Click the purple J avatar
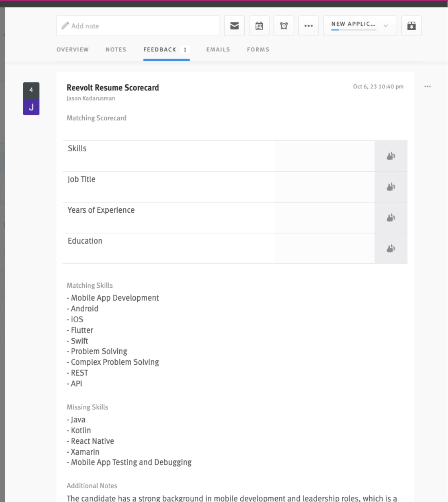Image resolution: width=448 pixels, height=502 pixels. [31, 107]
